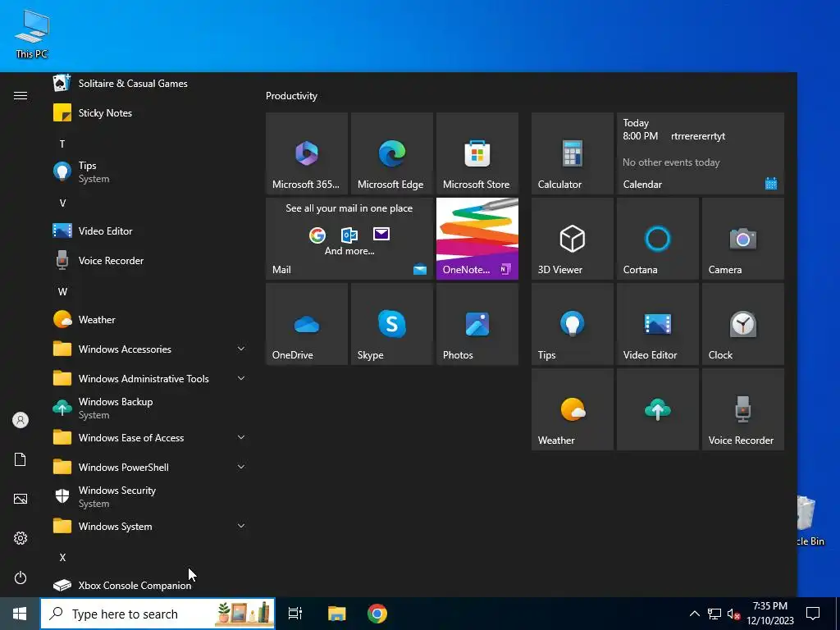Open Weather in the app list

click(149, 319)
